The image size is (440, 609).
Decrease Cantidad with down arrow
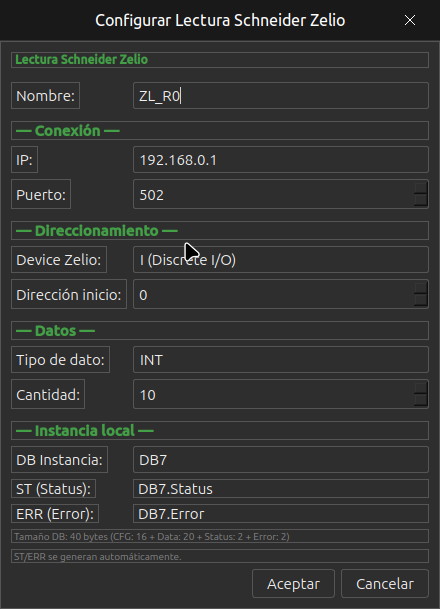(421, 400)
